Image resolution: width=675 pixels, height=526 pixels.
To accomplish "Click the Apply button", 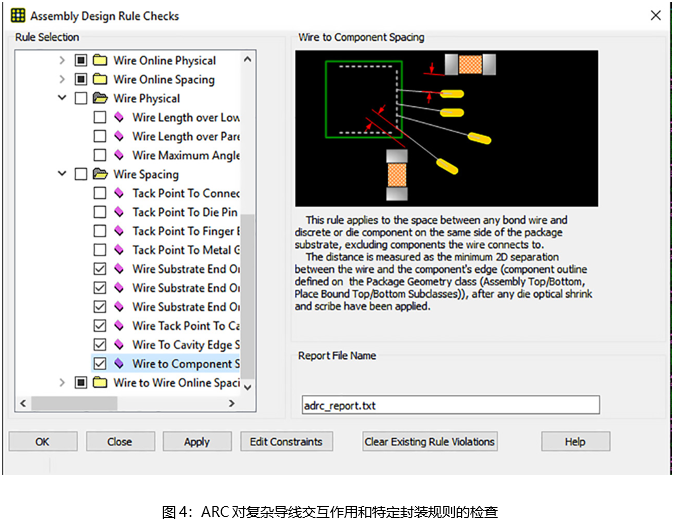I will 197,442.
